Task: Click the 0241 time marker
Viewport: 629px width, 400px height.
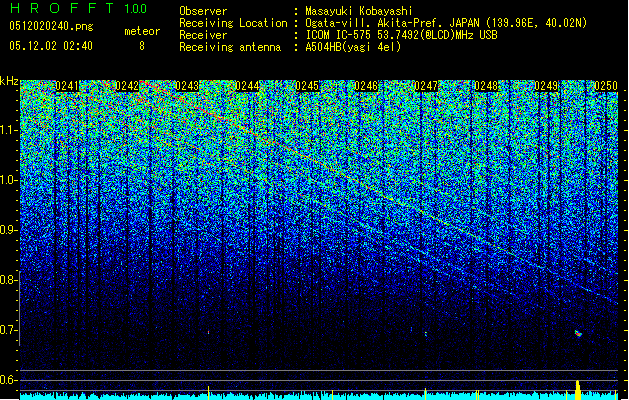Action: (67, 86)
